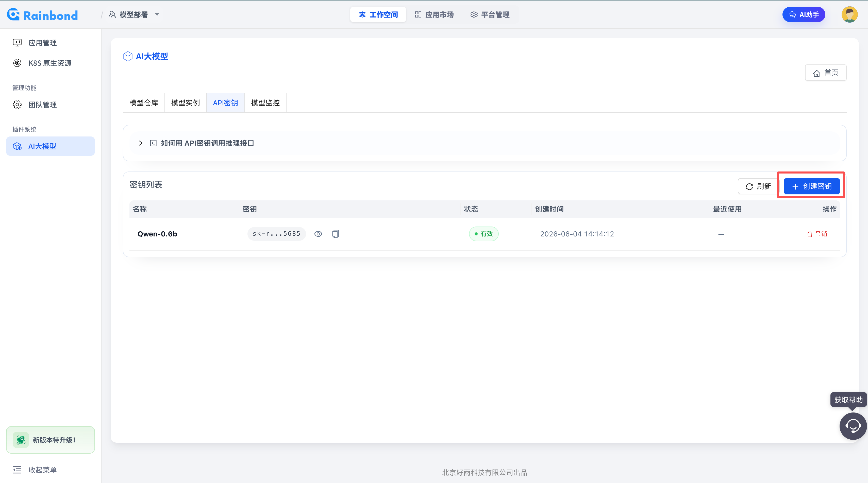Click the 北京好雨科技有限公司出品 footer text

pyautogui.click(x=485, y=472)
